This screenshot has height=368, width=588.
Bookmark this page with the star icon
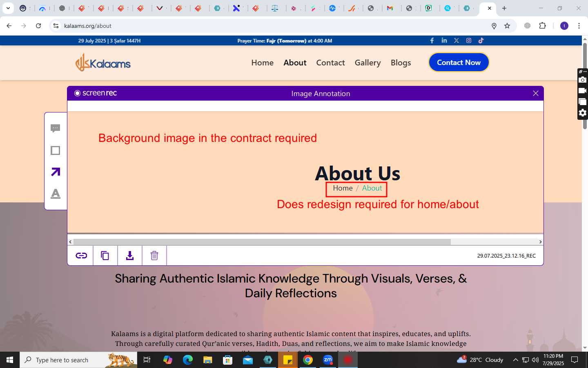click(x=507, y=26)
